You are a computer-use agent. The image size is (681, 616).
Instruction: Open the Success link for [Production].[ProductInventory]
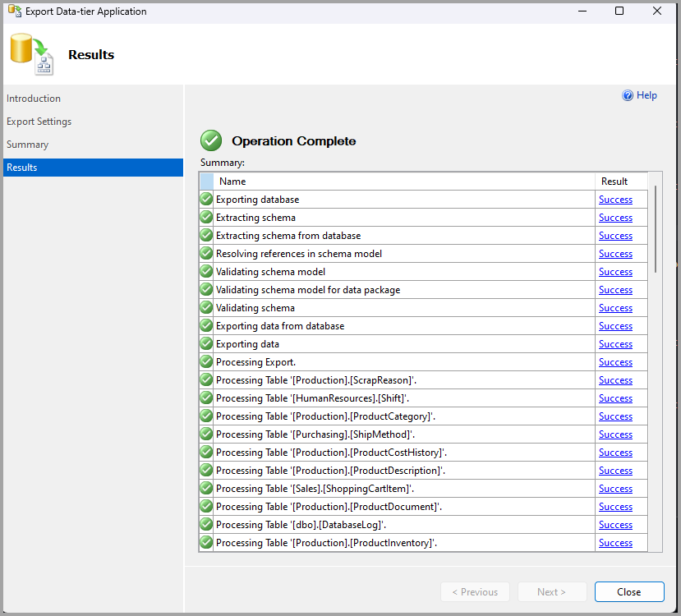pyautogui.click(x=615, y=543)
